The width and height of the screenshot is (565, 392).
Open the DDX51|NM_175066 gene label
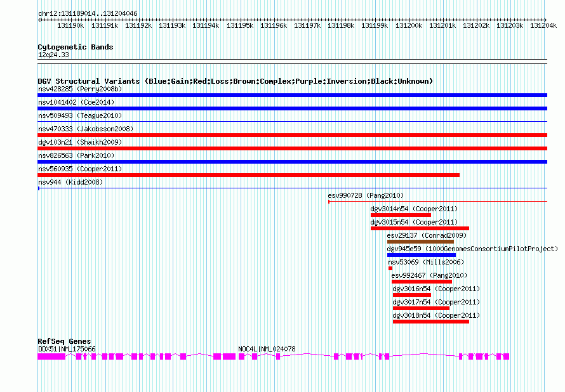click(x=67, y=349)
